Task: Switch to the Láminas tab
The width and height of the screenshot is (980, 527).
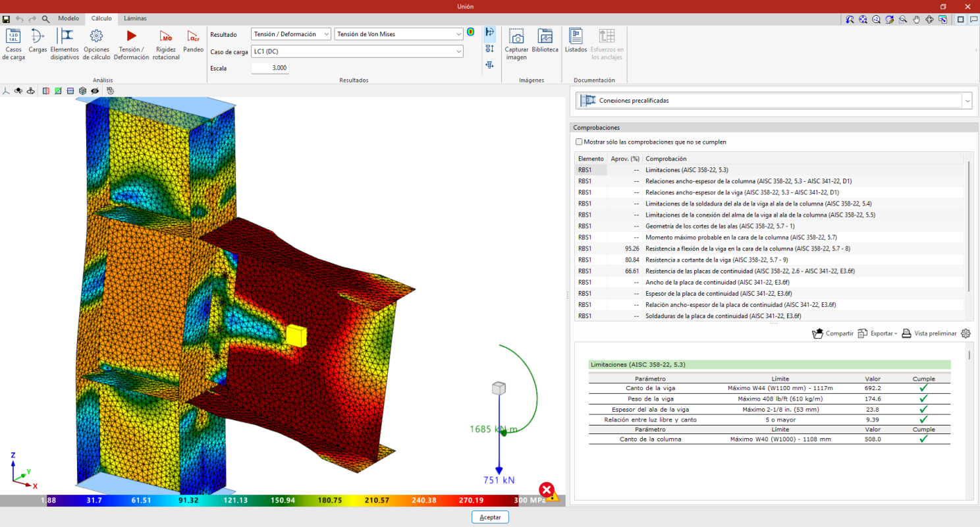Action: pyautogui.click(x=135, y=18)
